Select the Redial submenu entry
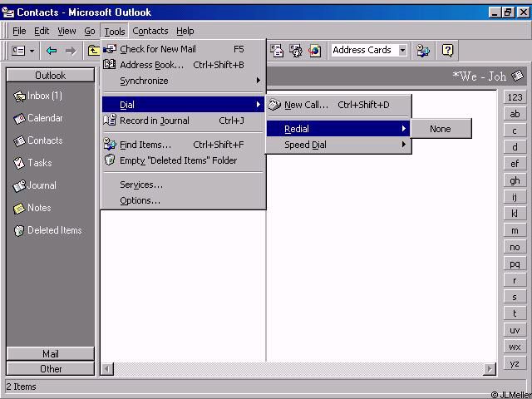 pyautogui.click(x=338, y=129)
